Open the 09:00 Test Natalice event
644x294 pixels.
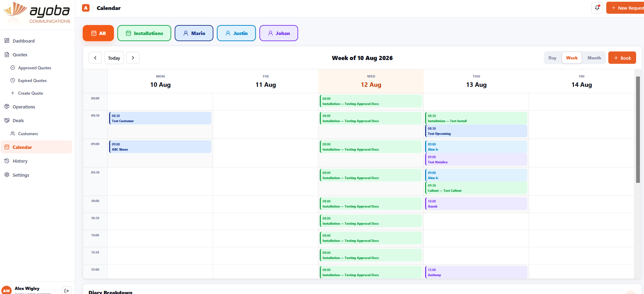476,160
